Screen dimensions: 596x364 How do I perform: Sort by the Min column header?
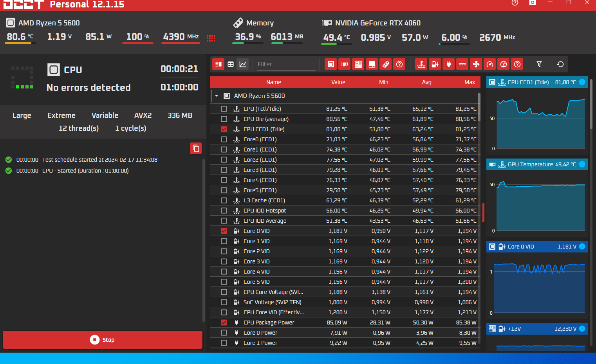tap(384, 82)
